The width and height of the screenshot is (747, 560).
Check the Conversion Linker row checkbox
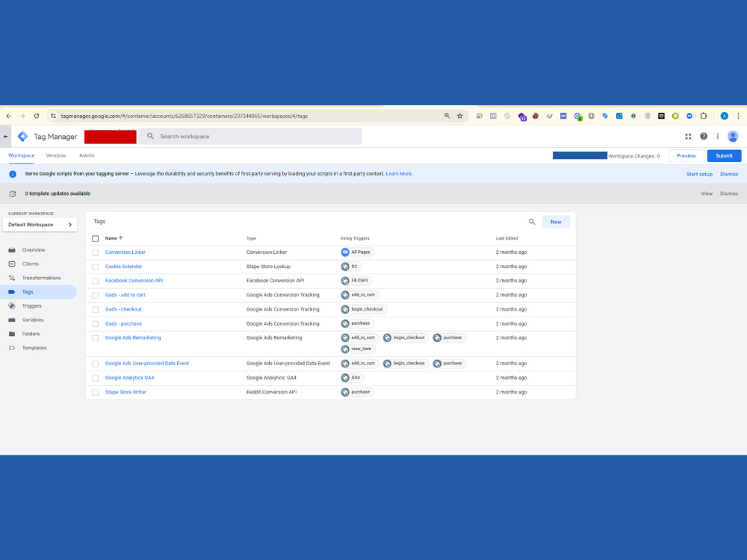click(96, 252)
